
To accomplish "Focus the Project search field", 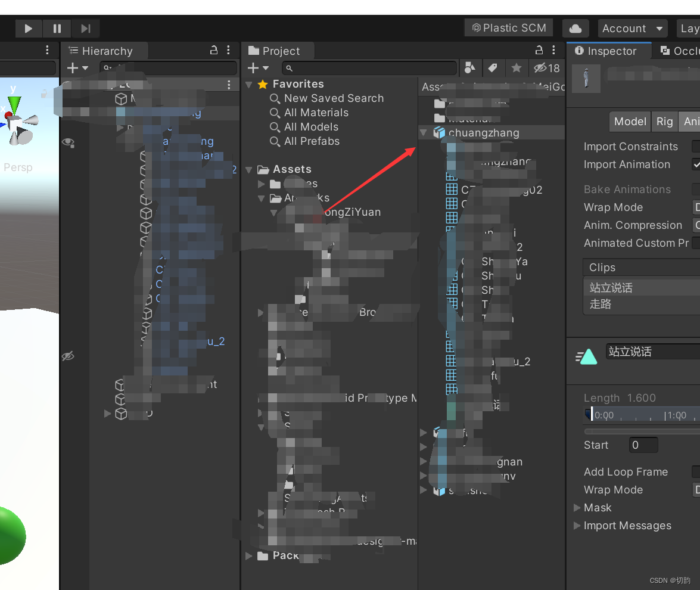I will [369, 68].
